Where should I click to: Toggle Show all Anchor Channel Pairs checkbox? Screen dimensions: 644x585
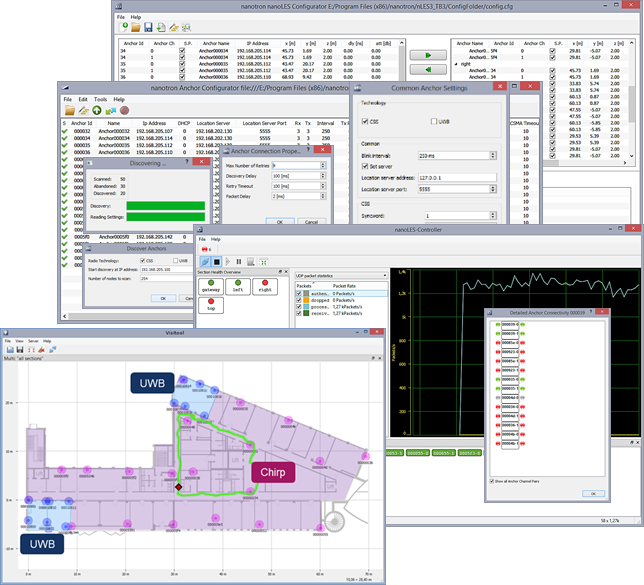(x=492, y=481)
